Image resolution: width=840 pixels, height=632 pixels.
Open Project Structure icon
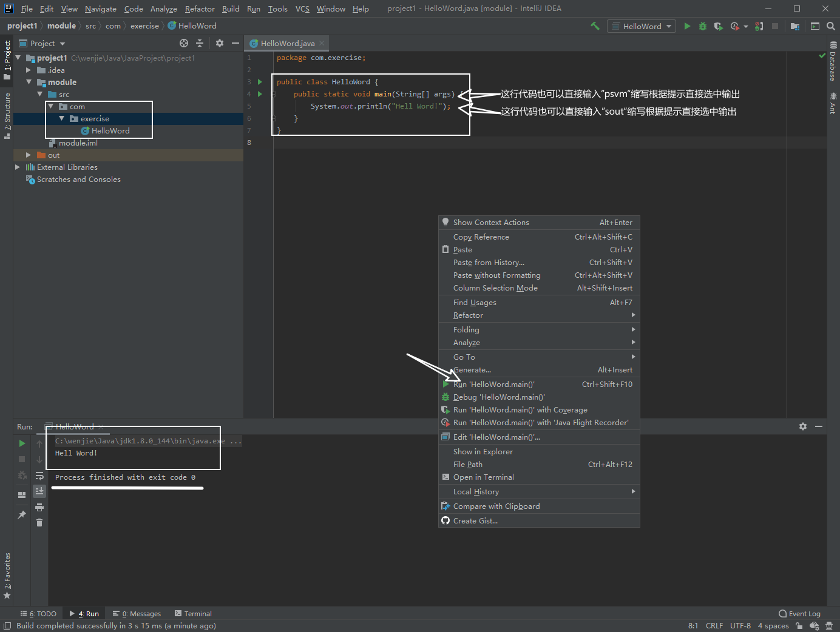click(x=794, y=26)
